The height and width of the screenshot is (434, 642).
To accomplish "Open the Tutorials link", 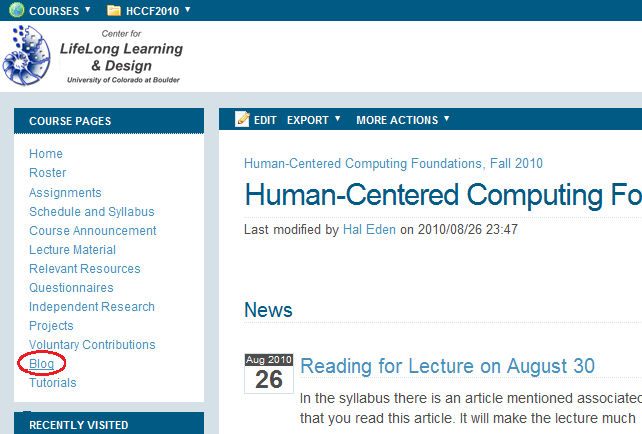I will [53, 383].
